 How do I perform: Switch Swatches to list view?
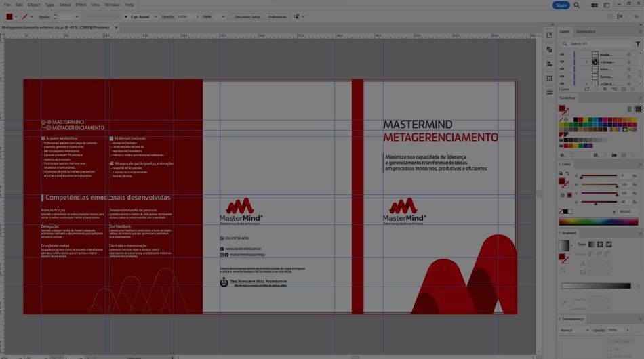629,109
